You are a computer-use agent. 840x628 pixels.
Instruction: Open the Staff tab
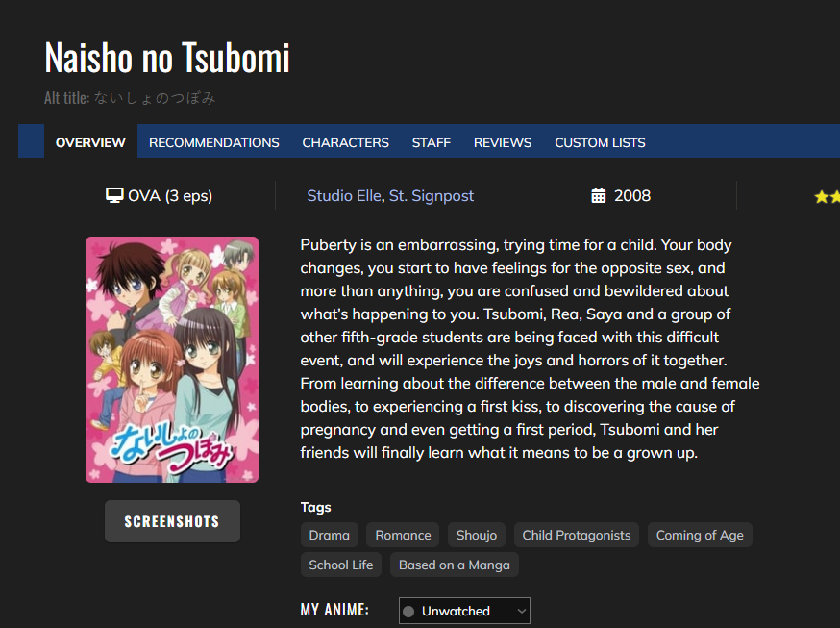pyautogui.click(x=431, y=142)
